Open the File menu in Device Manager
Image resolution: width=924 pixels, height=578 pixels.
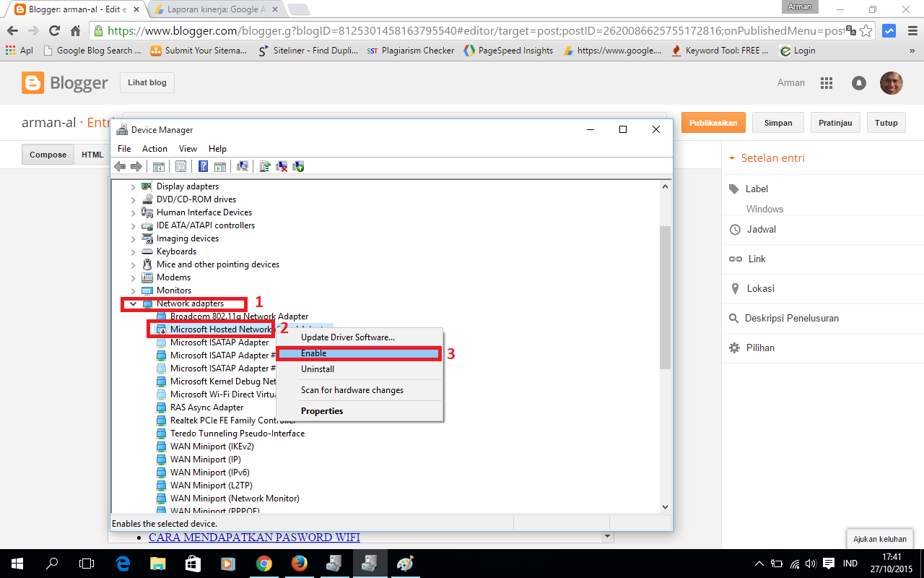click(124, 149)
